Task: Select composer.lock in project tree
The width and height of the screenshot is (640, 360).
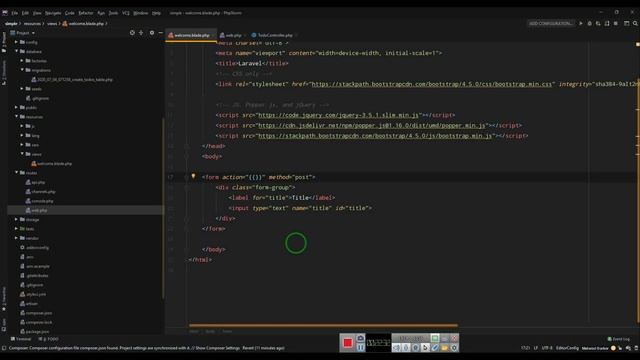Action: click(x=36, y=322)
